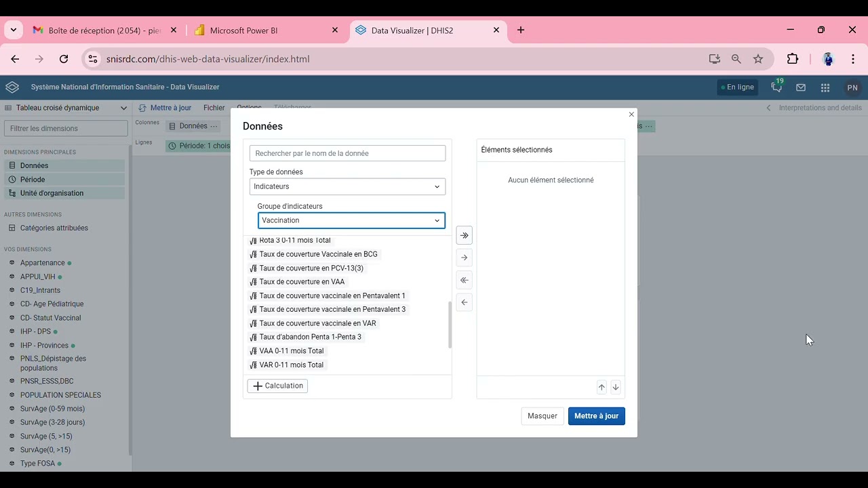Open messages envelope icon in header
868x488 pixels.
point(801,87)
